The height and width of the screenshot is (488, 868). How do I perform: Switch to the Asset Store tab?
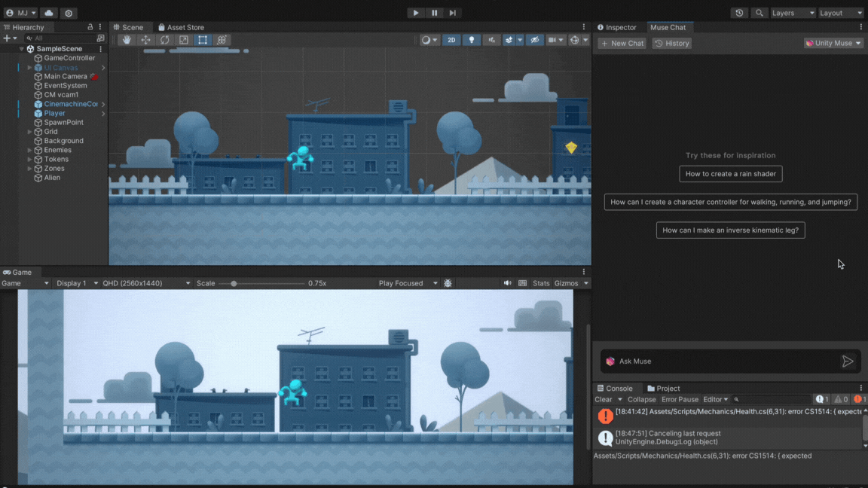tap(181, 27)
